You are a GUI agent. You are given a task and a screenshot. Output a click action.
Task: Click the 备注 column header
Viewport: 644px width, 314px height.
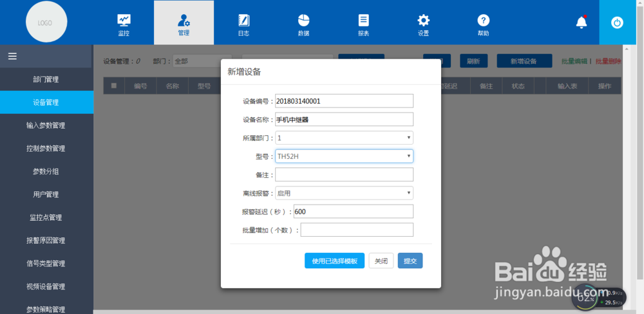(x=486, y=86)
